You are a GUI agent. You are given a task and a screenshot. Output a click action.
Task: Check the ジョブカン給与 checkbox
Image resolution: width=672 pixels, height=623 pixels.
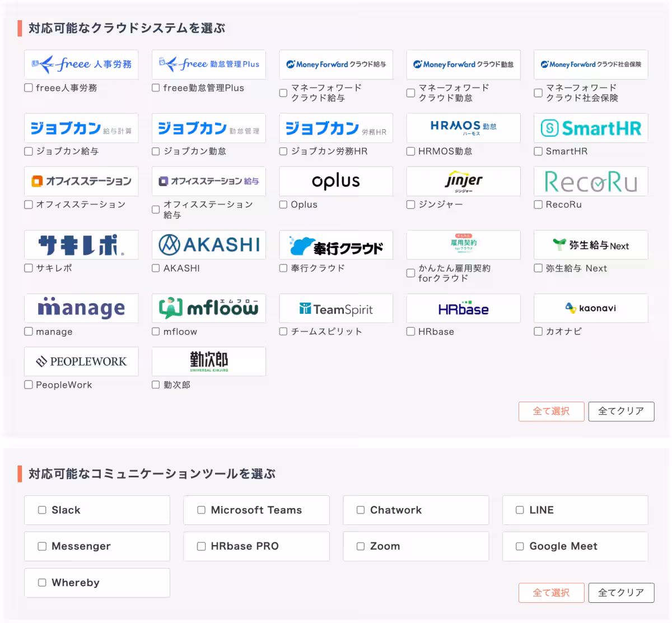pos(29,151)
